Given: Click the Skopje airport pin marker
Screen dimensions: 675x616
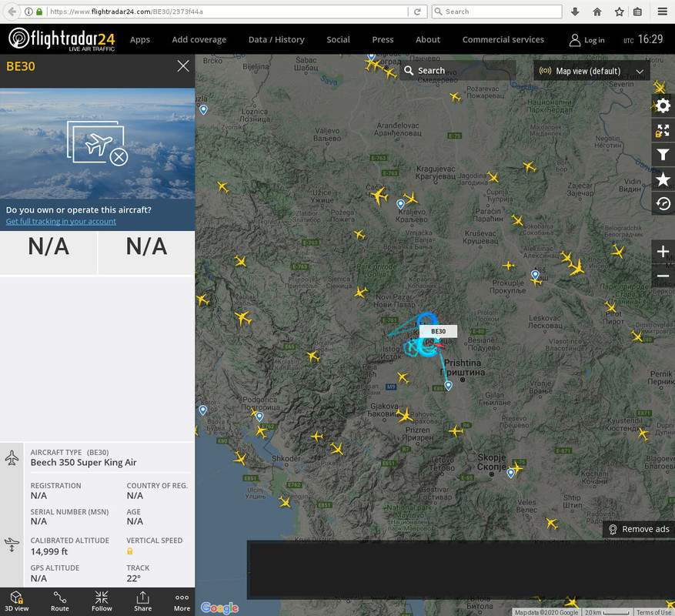Looking at the screenshot, I should click(510, 473).
